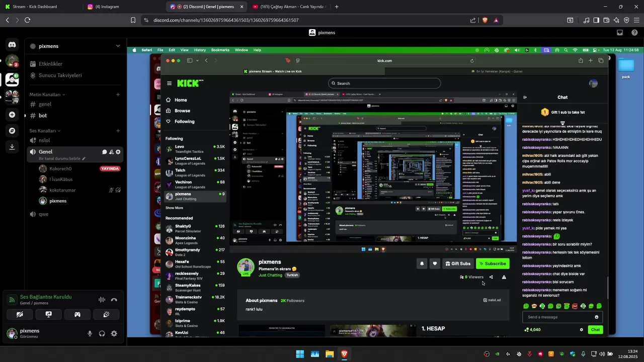Open Brave VPN shield icon
644x362 pixels.
[626, 20]
